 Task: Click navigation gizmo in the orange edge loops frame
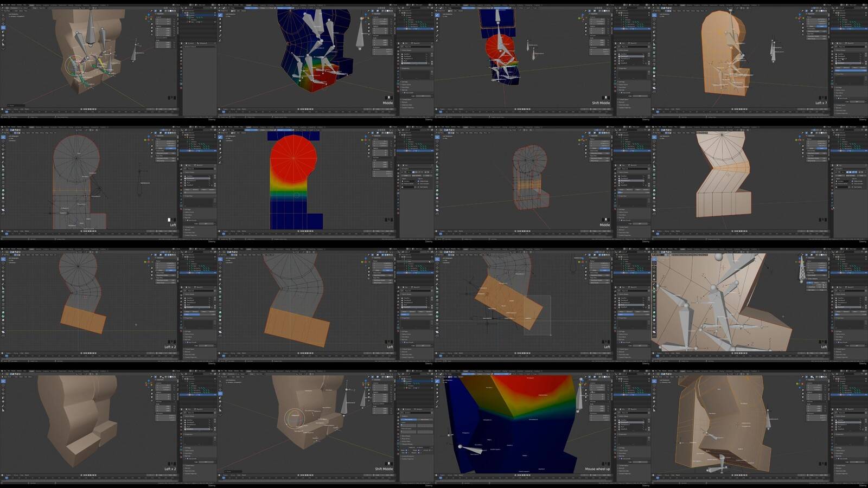582,139
